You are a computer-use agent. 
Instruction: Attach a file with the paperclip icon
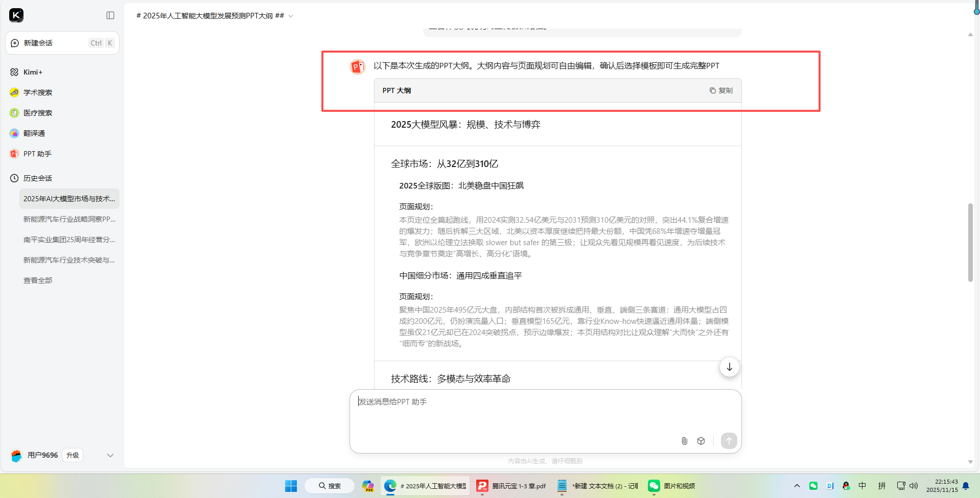tap(684, 441)
